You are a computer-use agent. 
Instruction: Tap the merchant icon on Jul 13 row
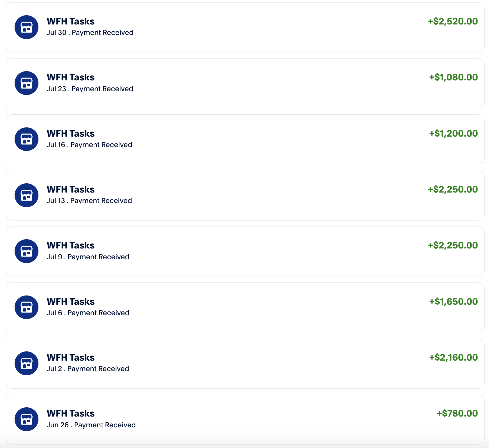click(x=27, y=195)
